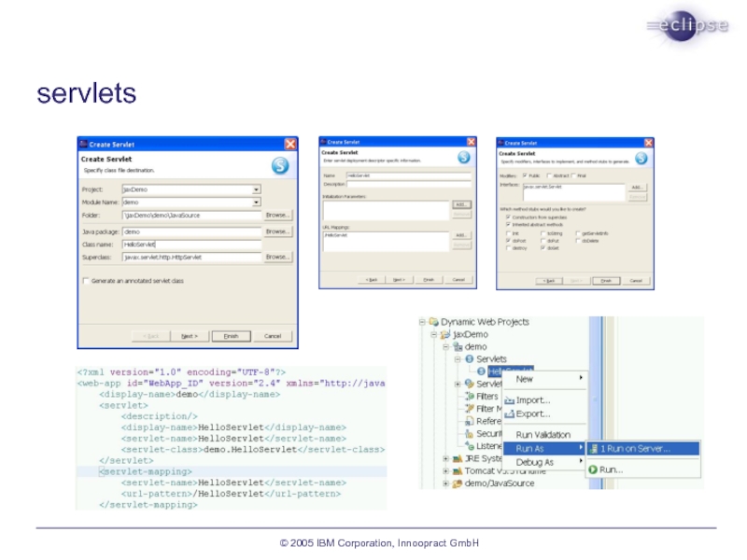The height and width of the screenshot is (560, 747).
Task: Click the Listeners node icon
Action: (x=470, y=446)
